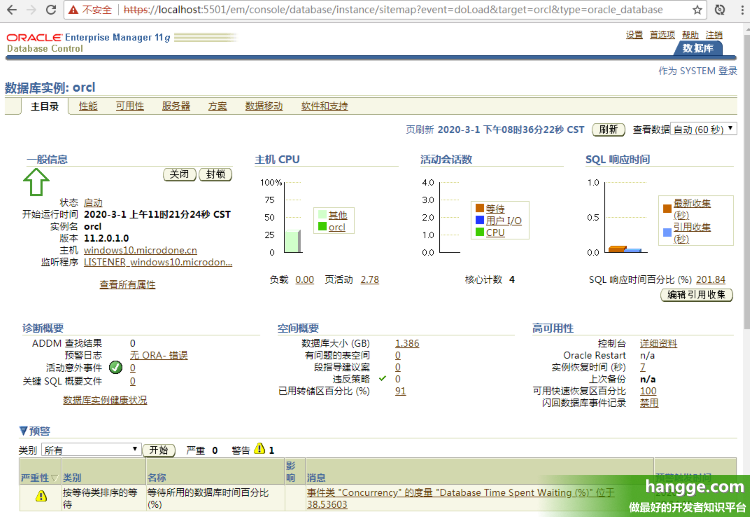The height and width of the screenshot is (517, 750).
Task: Click the 数据库 tab at top right
Action: [x=698, y=48]
